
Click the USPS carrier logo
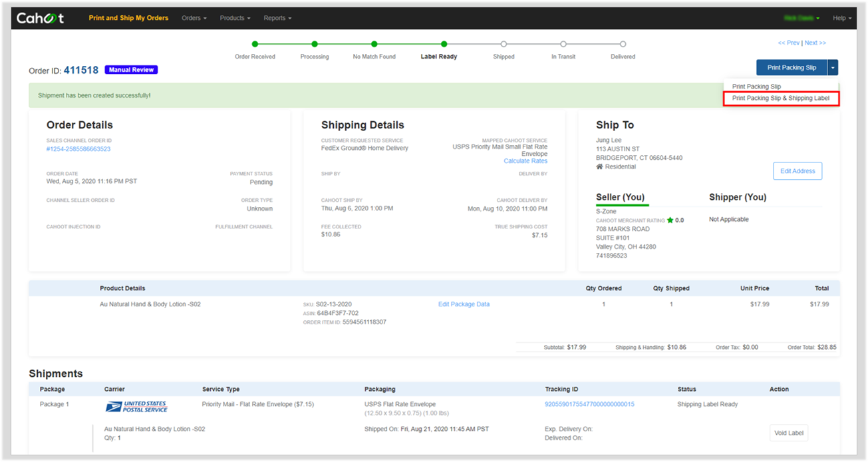[x=136, y=407]
